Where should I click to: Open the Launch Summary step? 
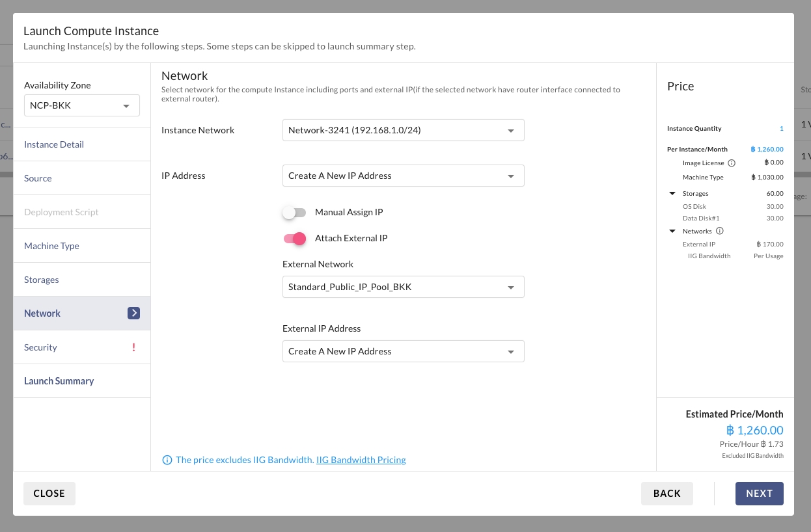coord(59,381)
